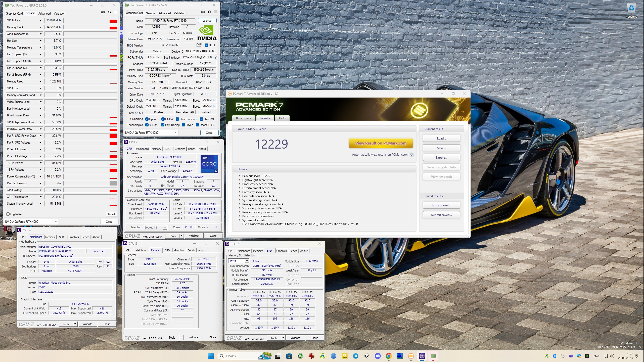Open SPD tab in CPU-Z Memory window

[x=167, y=250]
